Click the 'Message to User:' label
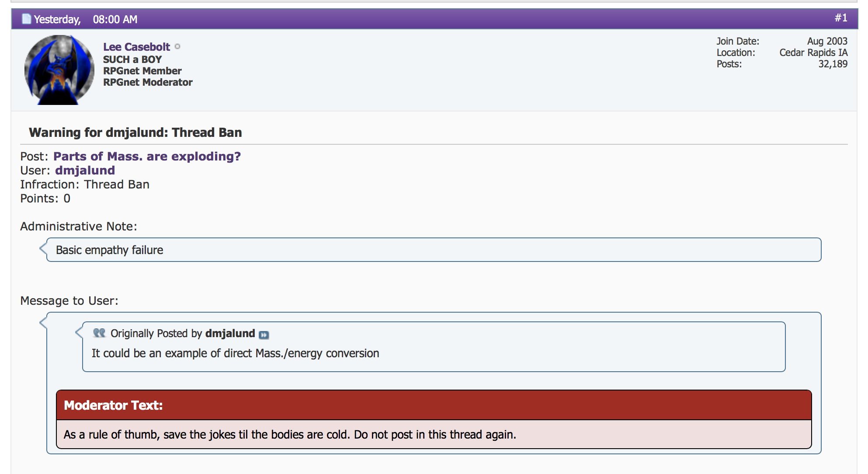The image size is (868, 474). click(x=69, y=301)
